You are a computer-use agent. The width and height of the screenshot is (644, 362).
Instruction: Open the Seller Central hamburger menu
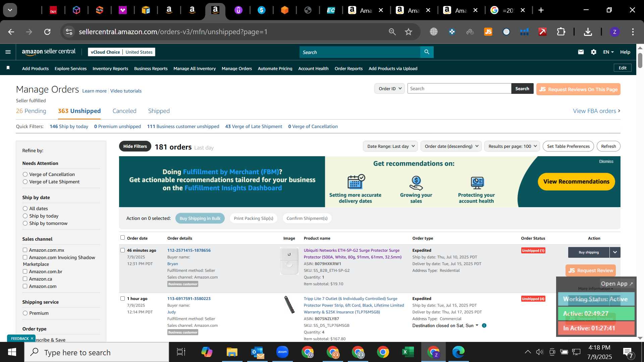[x=8, y=52]
